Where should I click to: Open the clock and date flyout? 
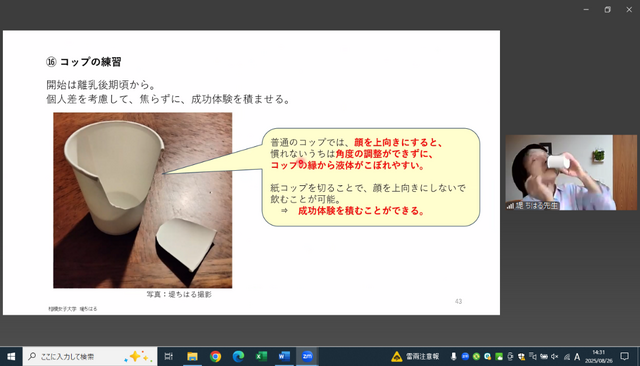pos(598,356)
